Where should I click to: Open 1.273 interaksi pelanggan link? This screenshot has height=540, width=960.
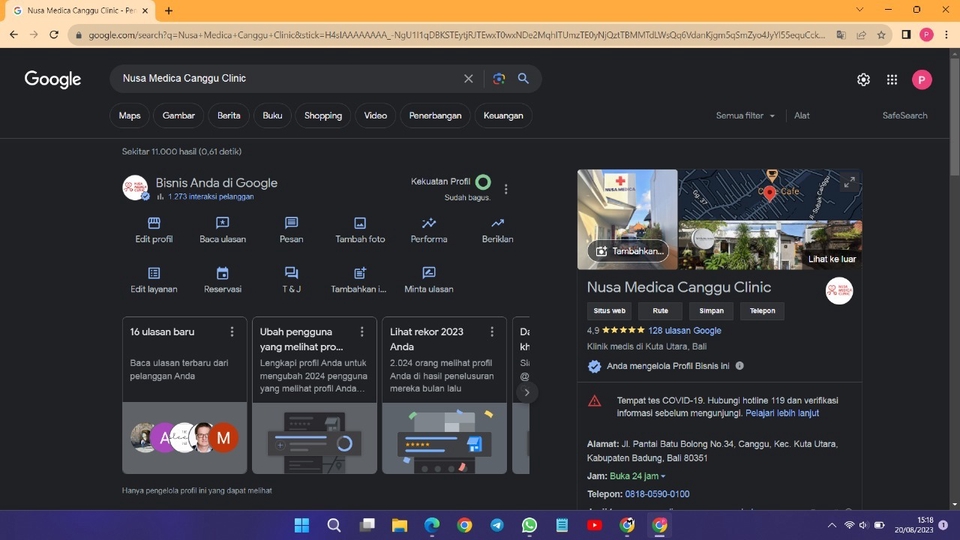click(x=211, y=197)
